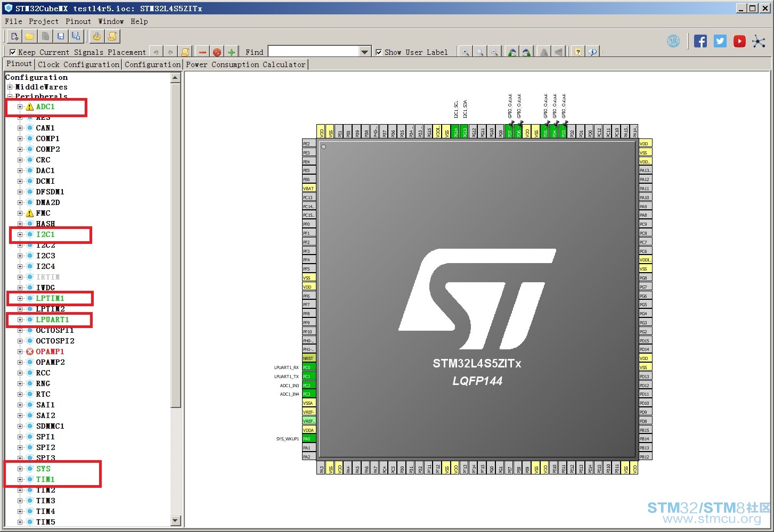Open the YouTube icon link

[x=739, y=41]
